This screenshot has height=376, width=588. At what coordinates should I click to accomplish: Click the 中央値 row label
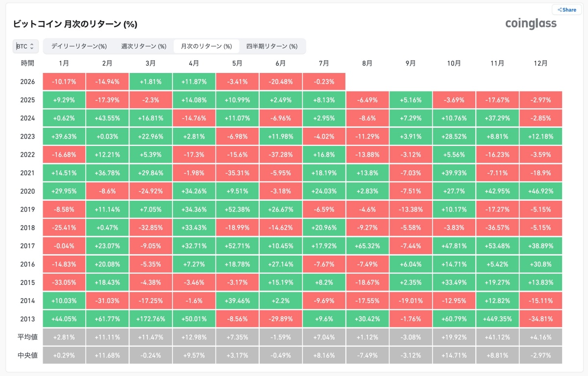tap(28, 355)
